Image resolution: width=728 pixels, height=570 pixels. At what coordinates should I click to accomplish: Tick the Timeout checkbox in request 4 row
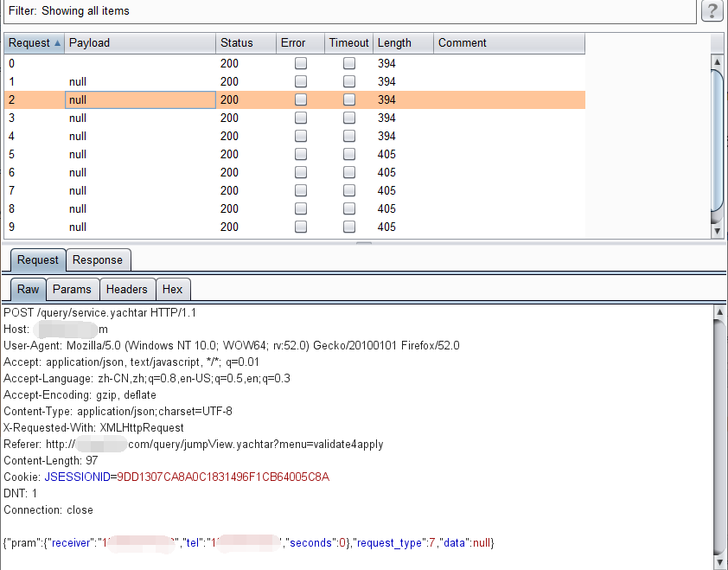click(x=349, y=136)
